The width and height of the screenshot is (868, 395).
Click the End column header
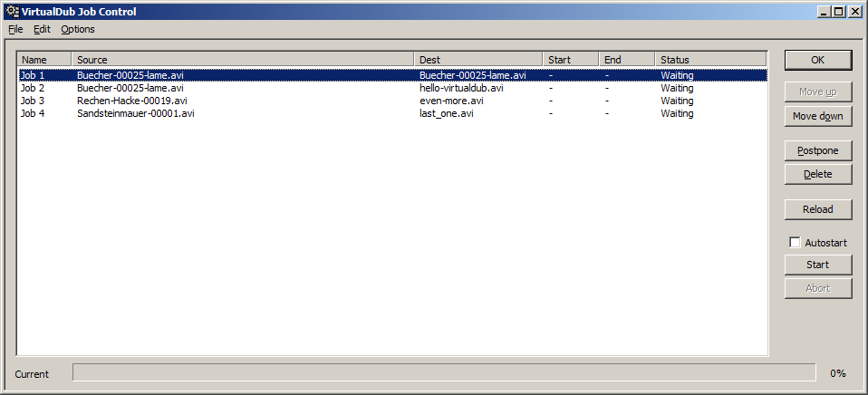(627, 59)
